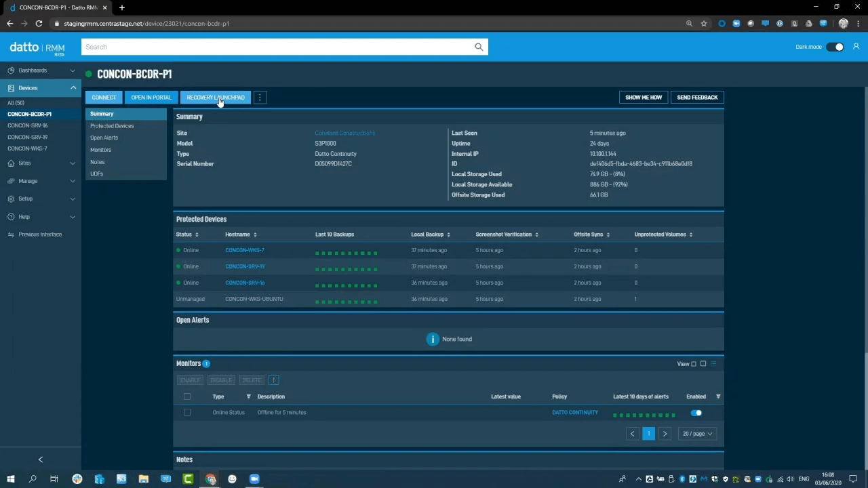Switch to the Protected Devices tab

pyautogui.click(x=112, y=125)
